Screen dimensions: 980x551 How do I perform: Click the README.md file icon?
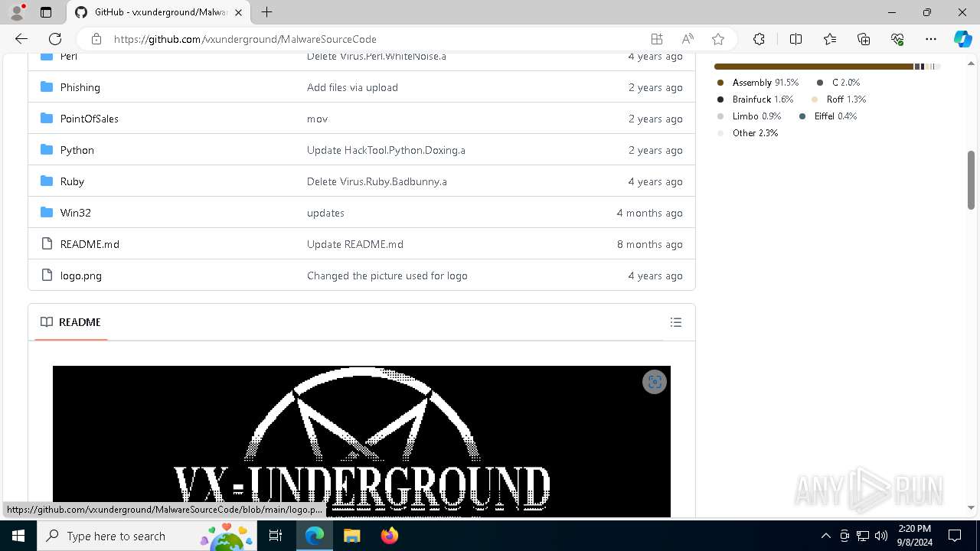[47, 244]
